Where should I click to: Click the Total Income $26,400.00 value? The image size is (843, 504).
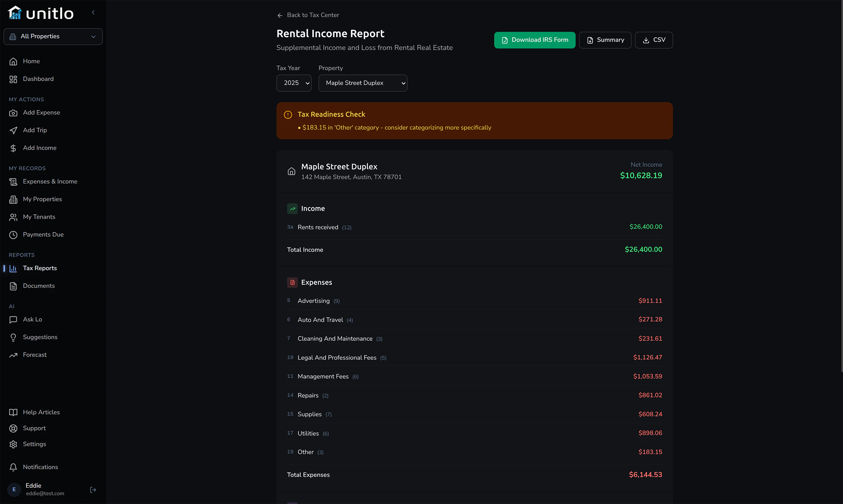643,250
